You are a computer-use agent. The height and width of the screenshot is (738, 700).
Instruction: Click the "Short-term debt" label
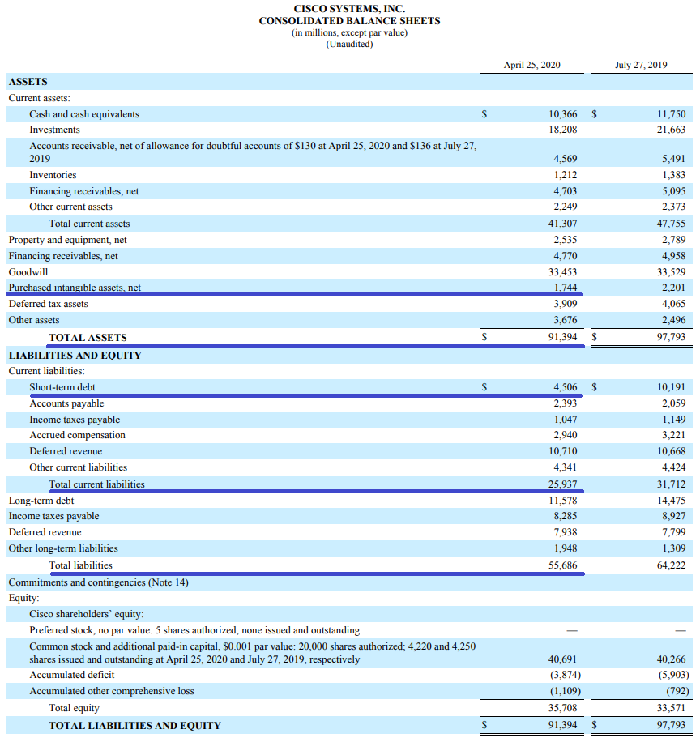pos(62,387)
